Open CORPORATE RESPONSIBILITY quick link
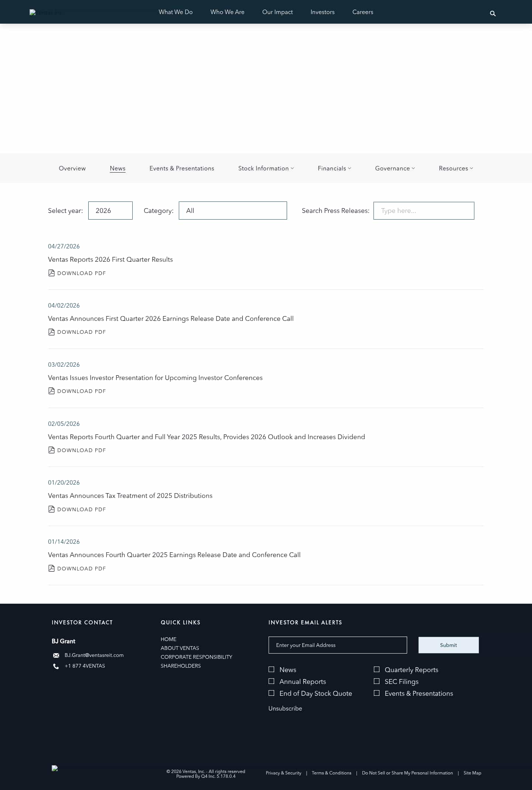The image size is (532, 790). pyautogui.click(x=197, y=657)
